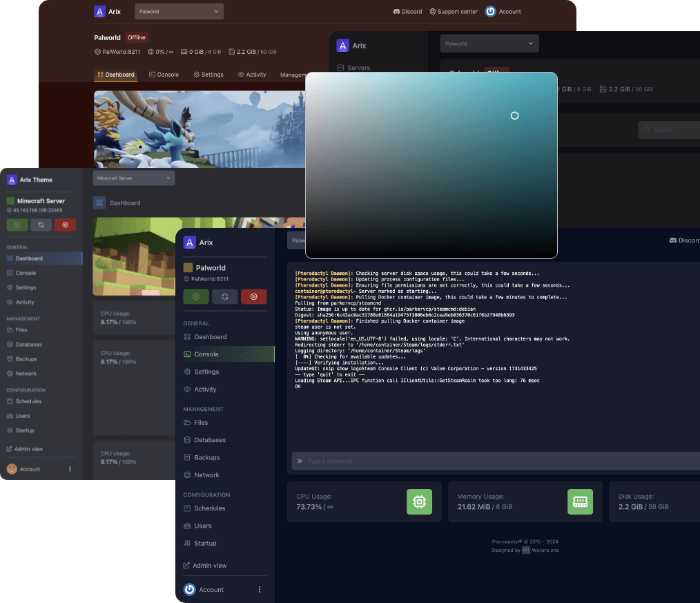Open the Backups section
The image size is (700, 603).
click(x=205, y=457)
